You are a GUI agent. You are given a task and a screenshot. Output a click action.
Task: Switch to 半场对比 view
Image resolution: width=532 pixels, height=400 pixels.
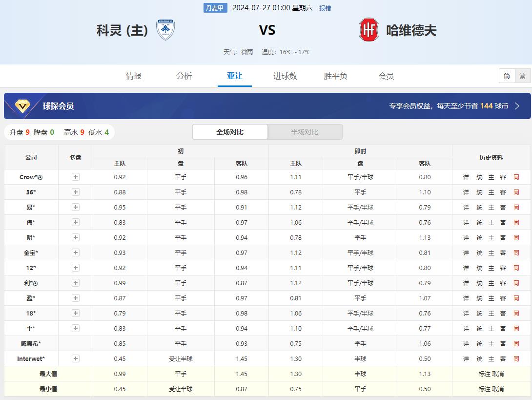(305, 132)
